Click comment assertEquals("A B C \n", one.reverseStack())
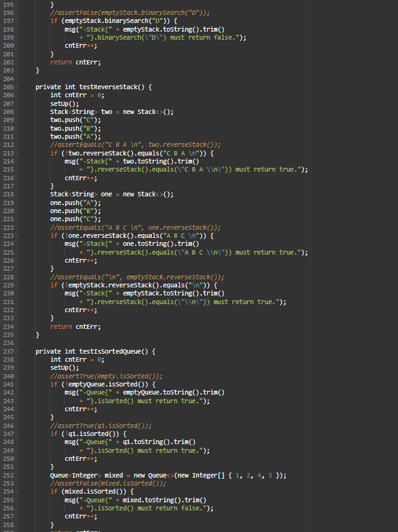This screenshot has height=532, width=398. click(136, 228)
